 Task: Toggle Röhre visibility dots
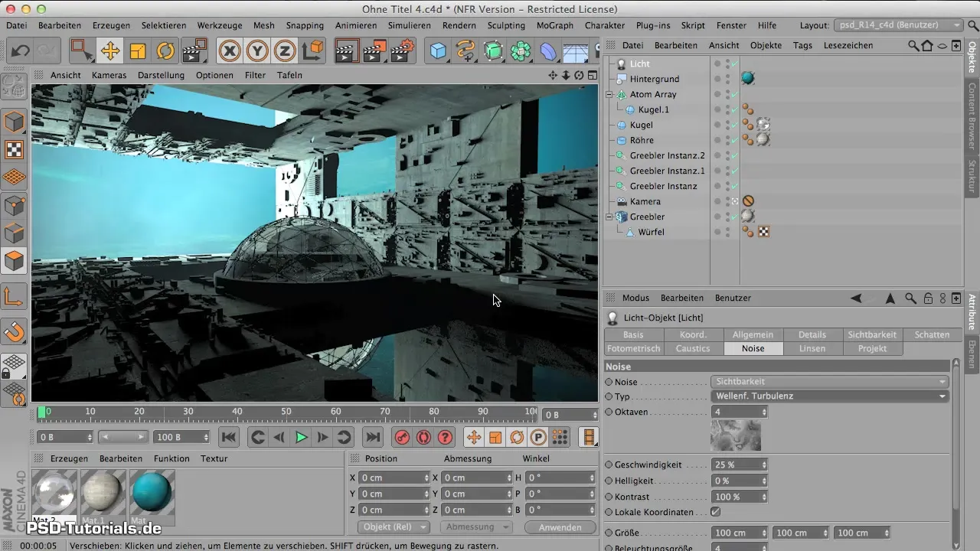tap(726, 140)
